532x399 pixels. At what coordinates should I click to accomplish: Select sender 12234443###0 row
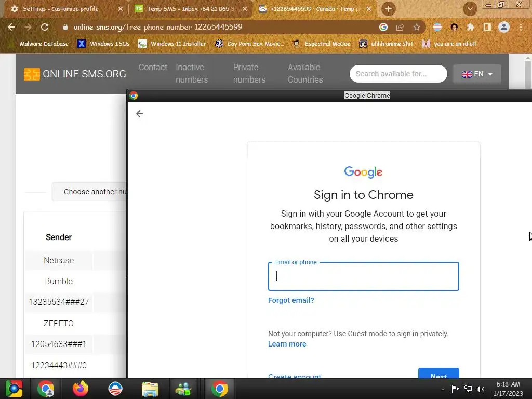pyautogui.click(x=59, y=365)
